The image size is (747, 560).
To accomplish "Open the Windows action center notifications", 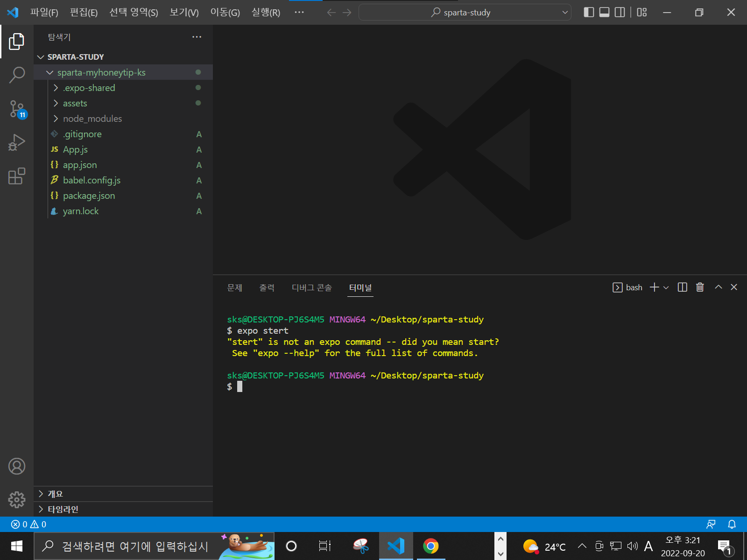I will point(725,546).
